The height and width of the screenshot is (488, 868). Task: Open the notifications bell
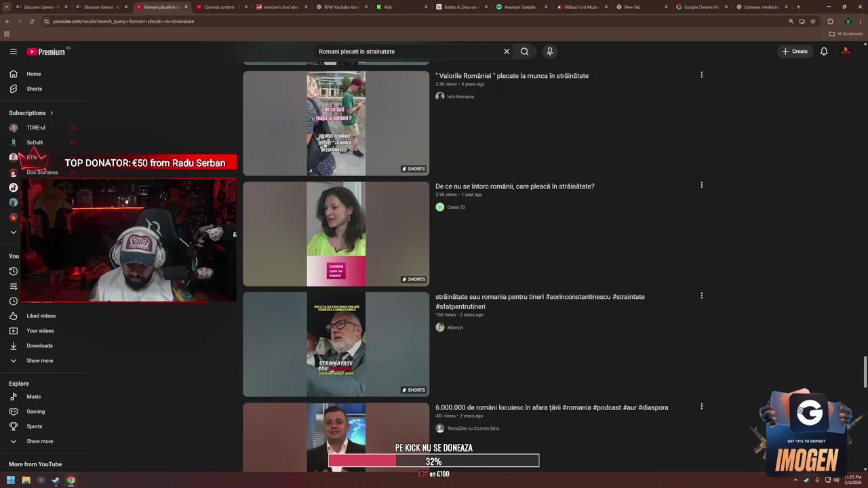[x=824, y=52]
